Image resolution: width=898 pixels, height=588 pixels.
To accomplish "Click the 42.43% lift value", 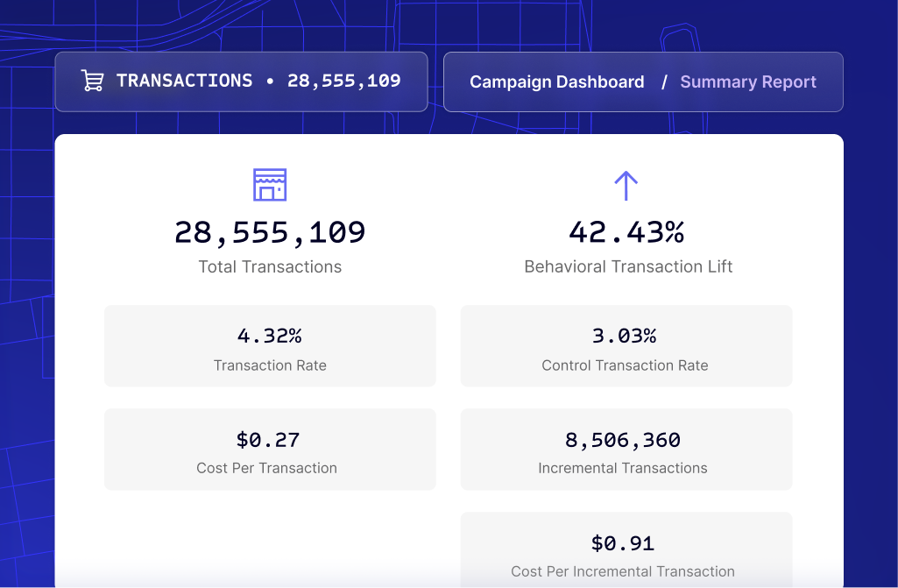I will 626,232.
